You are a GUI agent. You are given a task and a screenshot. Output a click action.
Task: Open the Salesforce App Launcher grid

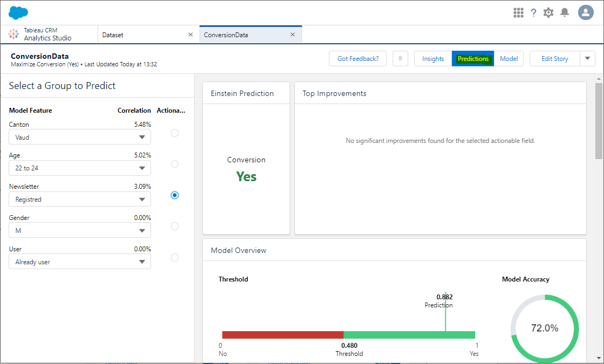(x=518, y=12)
